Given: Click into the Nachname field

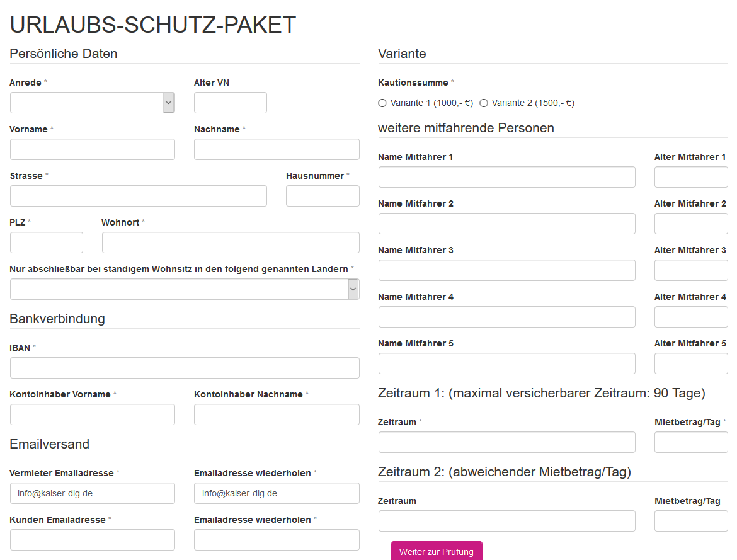Looking at the screenshot, I should tap(277, 149).
